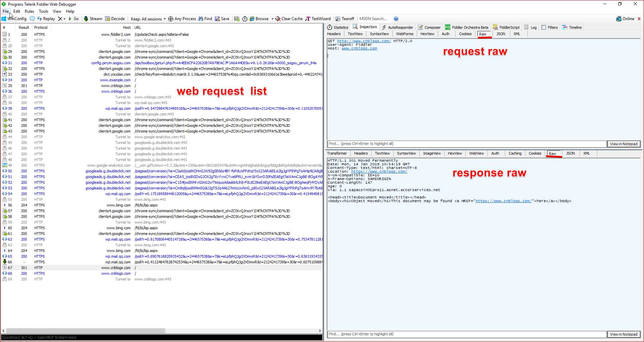Click the Tearoff button

click(x=345, y=19)
